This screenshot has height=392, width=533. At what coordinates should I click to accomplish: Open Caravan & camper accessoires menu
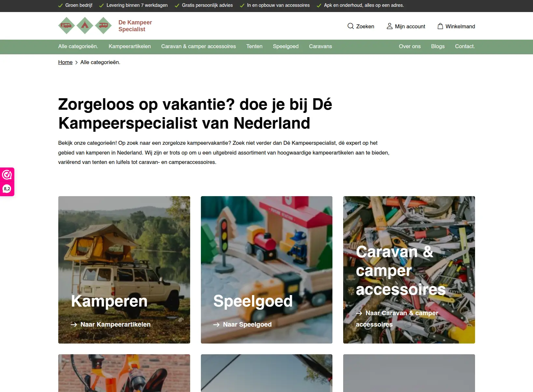coord(199,46)
